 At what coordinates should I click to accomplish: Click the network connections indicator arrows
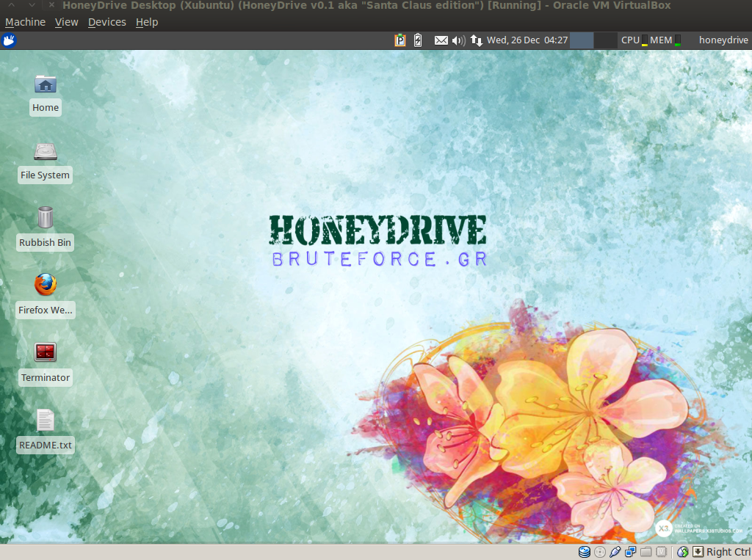pos(476,40)
